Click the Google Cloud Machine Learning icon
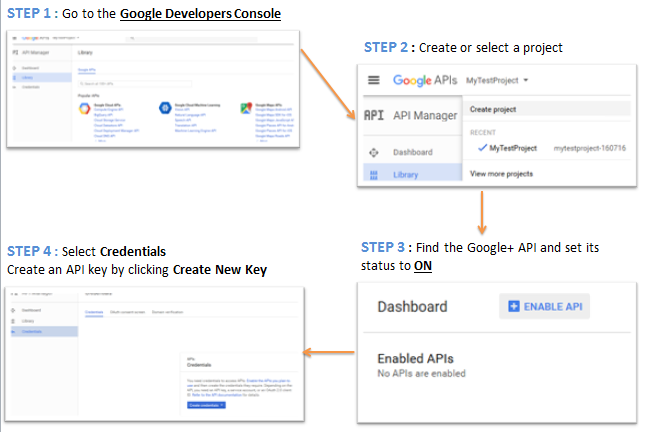Image resolution: width=647 pixels, height=434 pixels. [x=163, y=105]
